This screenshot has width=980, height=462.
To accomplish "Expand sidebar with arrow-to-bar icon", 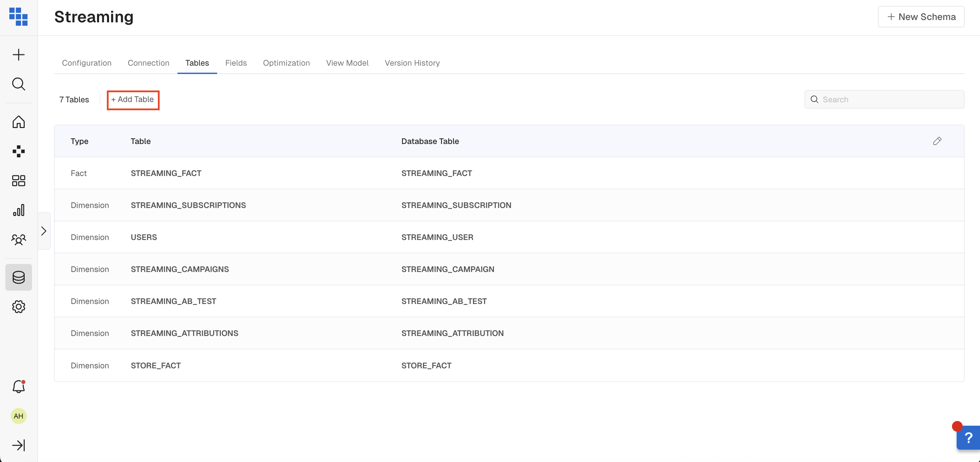I will point(18,445).
